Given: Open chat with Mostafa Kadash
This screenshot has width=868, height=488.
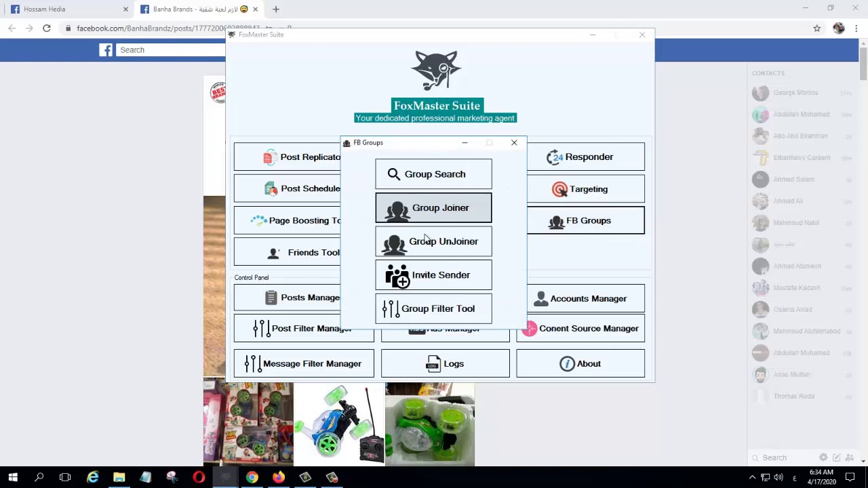Looking at the screenshot, I should coord(802,288).
